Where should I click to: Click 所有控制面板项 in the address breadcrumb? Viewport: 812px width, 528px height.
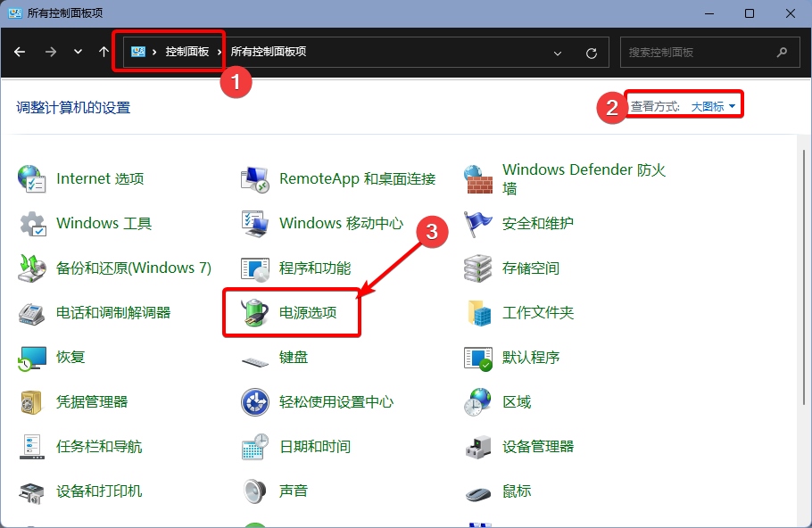click(x=269, y=52)
